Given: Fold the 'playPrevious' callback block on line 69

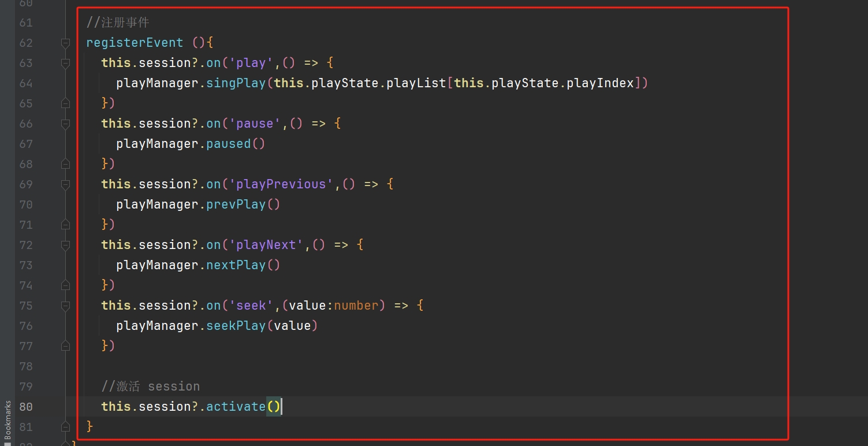Looking at the screenshot, I should (x=65, y=184).
